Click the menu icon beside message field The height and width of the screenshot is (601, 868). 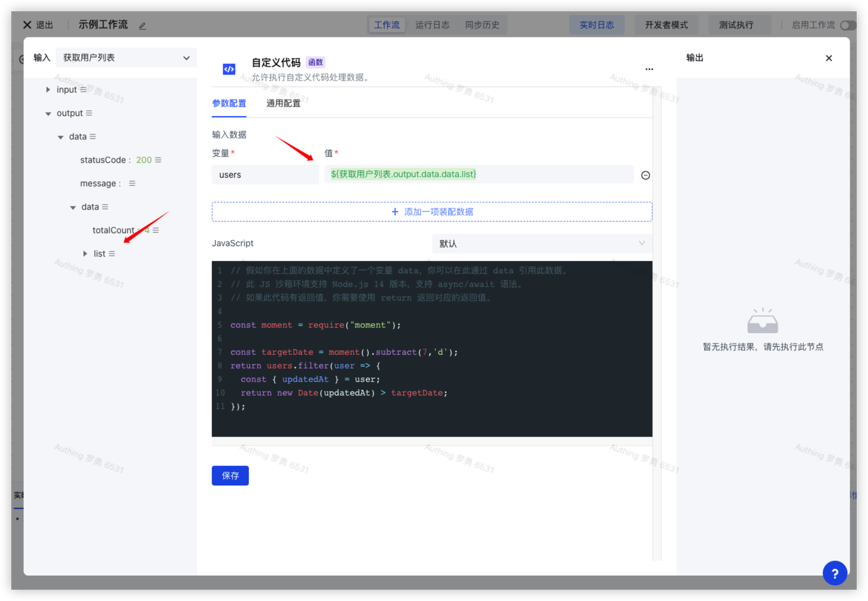(132, 183)
